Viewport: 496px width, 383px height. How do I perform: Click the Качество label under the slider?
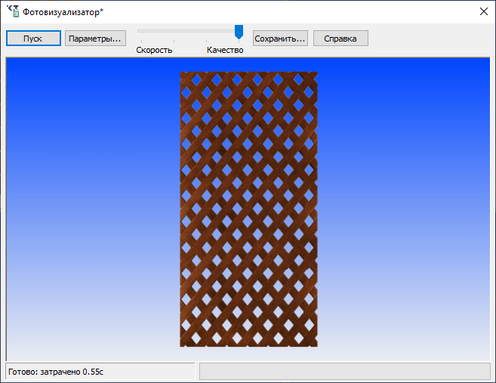225,50
